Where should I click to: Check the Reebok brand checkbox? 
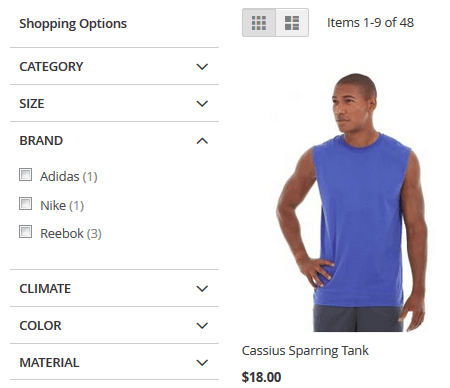pyautogui.click(x=26, y=232)
